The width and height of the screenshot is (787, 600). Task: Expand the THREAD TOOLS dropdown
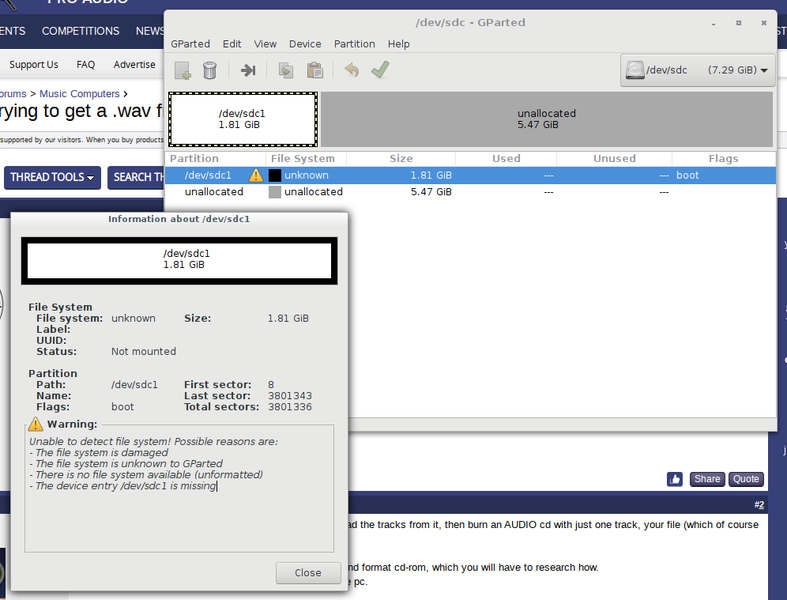52,177
